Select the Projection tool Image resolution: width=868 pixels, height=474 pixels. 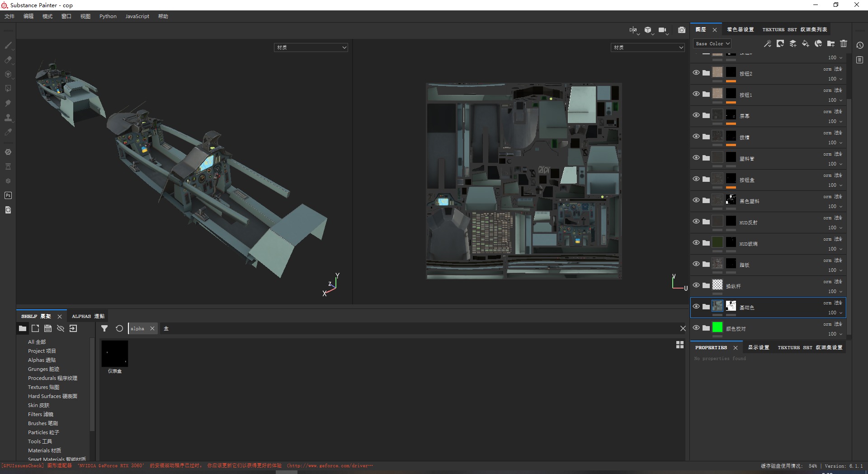(x=8, y=74)
